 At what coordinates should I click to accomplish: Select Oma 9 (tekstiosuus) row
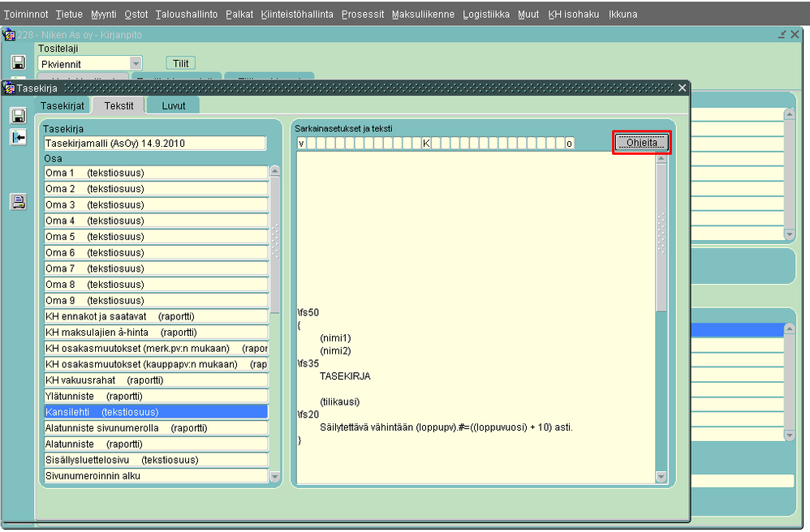(156, 301)
